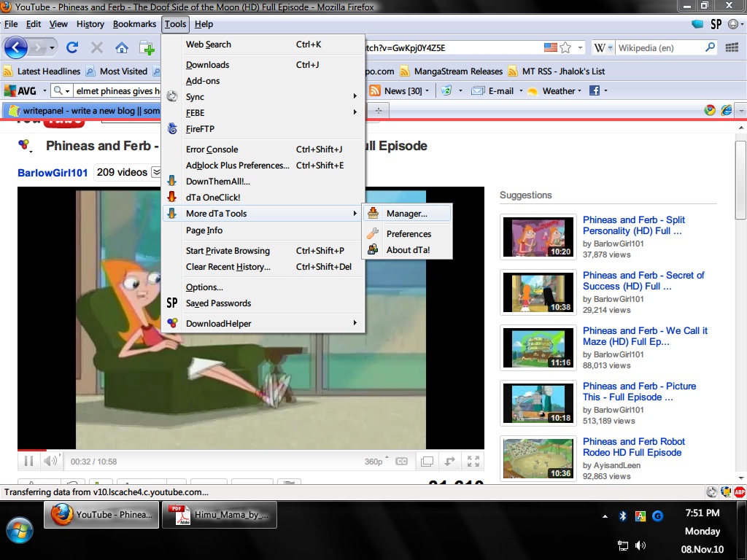Expand the 209 videos dropdown
The image size is (747, 560).
156,172
